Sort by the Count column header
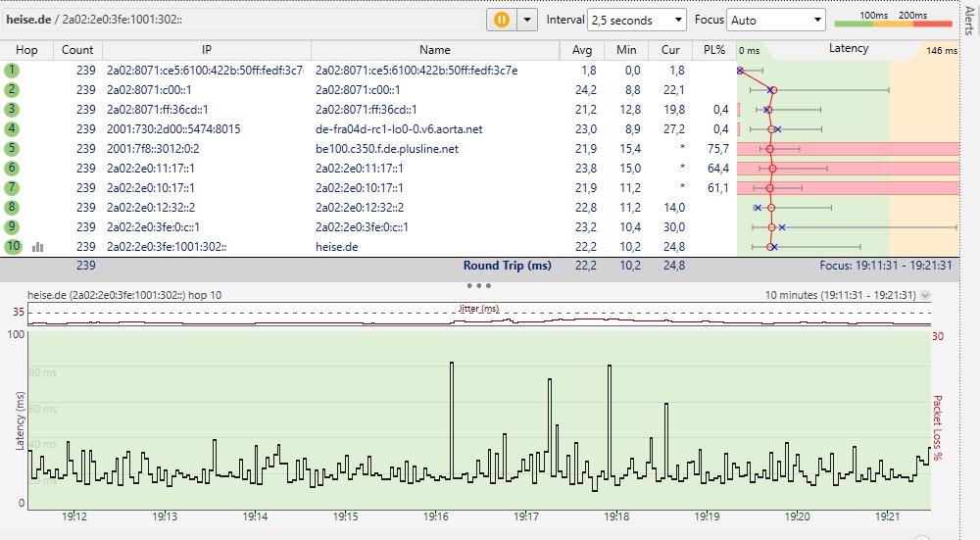The width and height of the screenshot is (980, 540). [77, 50]
